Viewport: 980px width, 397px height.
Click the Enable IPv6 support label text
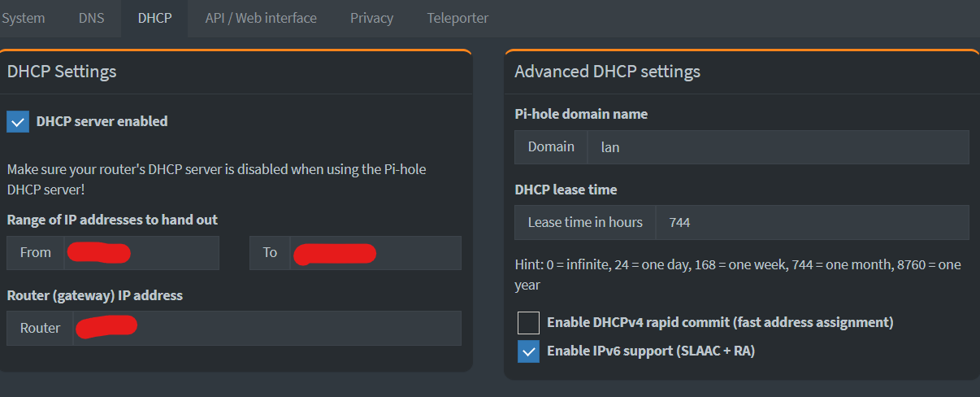(x=651, y=351)
